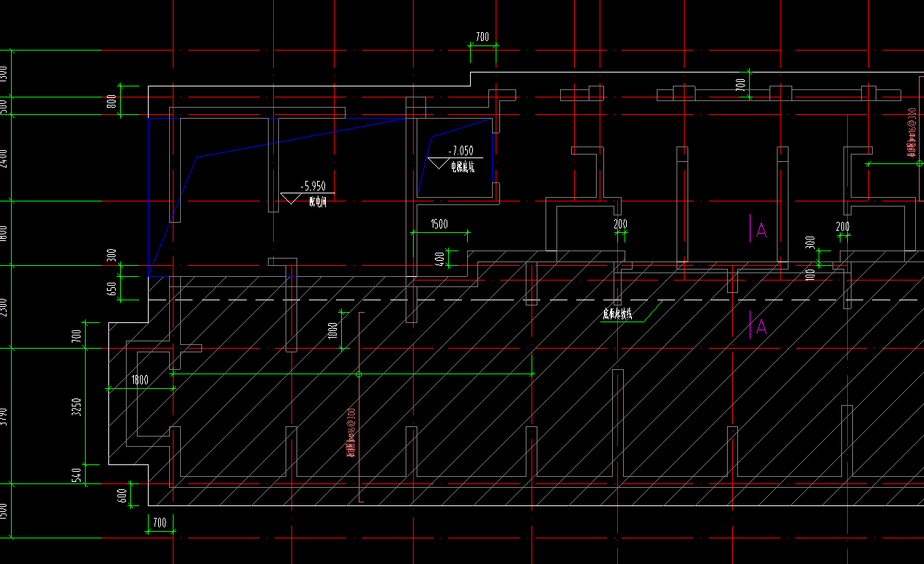Select the 100 dimension below 300

coord(810,275)
